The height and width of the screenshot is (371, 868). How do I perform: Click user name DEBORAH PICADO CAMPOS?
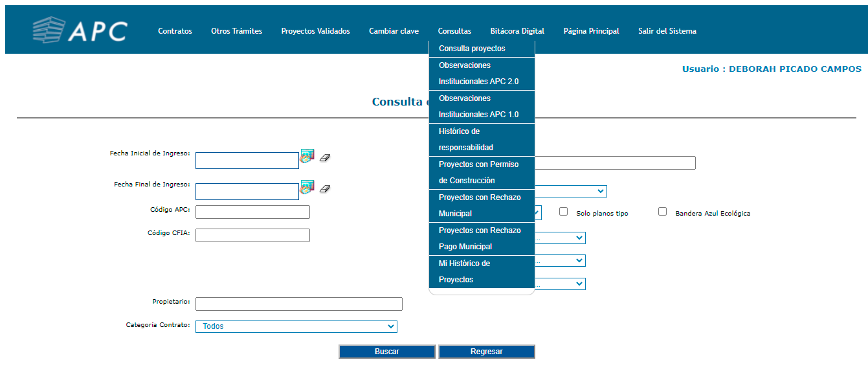click(795, 69)
